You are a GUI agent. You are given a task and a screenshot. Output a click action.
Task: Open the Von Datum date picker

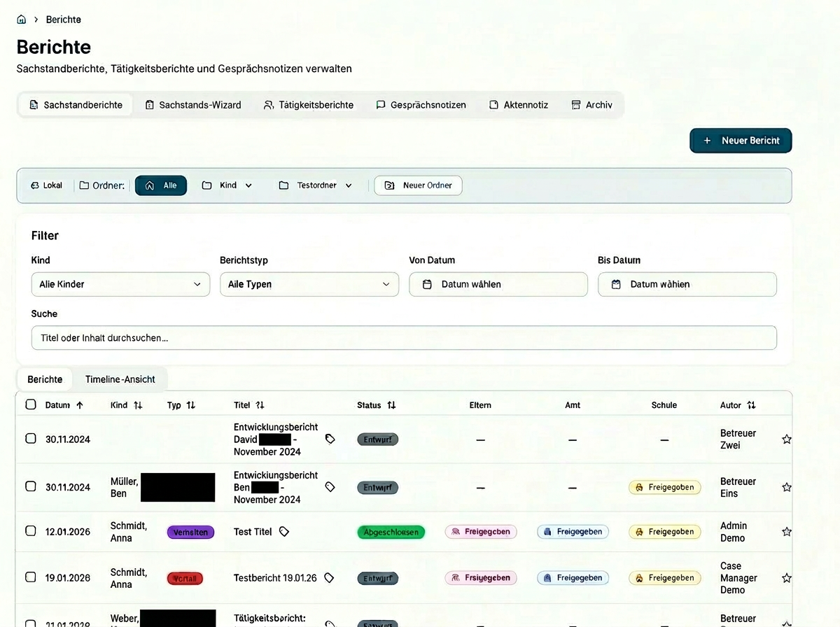pyautogui.click(x=498, y=284)
